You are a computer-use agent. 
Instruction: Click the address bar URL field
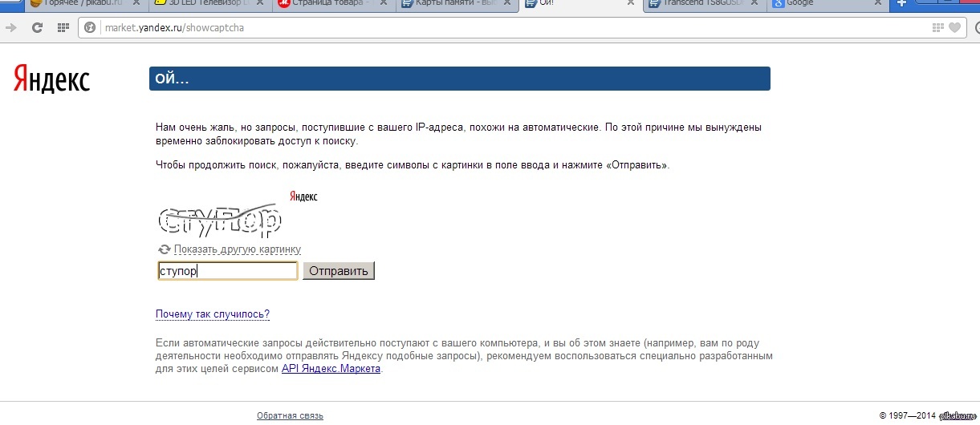click(x=482, y=28)
